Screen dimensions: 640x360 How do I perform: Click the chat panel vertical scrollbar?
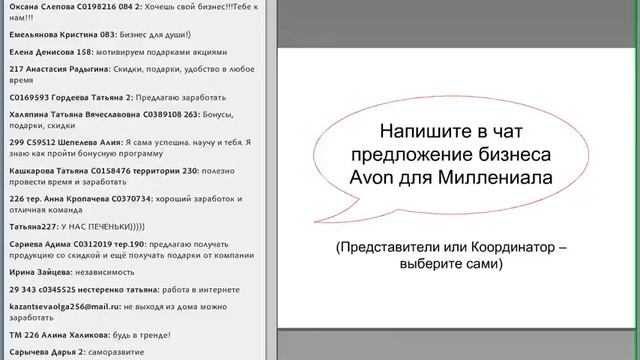point(270,180)
